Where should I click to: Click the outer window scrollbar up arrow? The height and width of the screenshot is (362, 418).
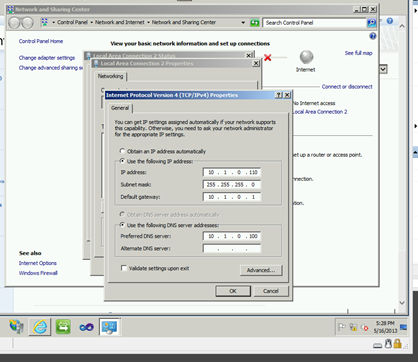pos(402,26)
